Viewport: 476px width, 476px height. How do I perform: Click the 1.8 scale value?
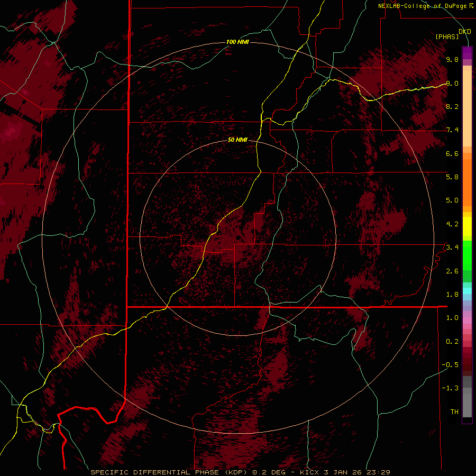pyautogui.click(x=452, y=295)
